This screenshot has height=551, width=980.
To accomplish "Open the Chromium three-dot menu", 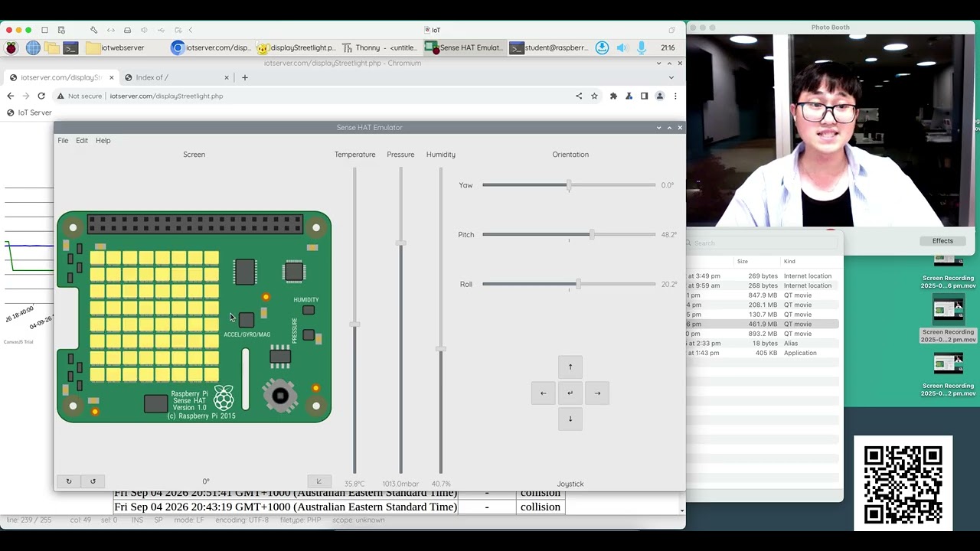I will pos(675,96).
